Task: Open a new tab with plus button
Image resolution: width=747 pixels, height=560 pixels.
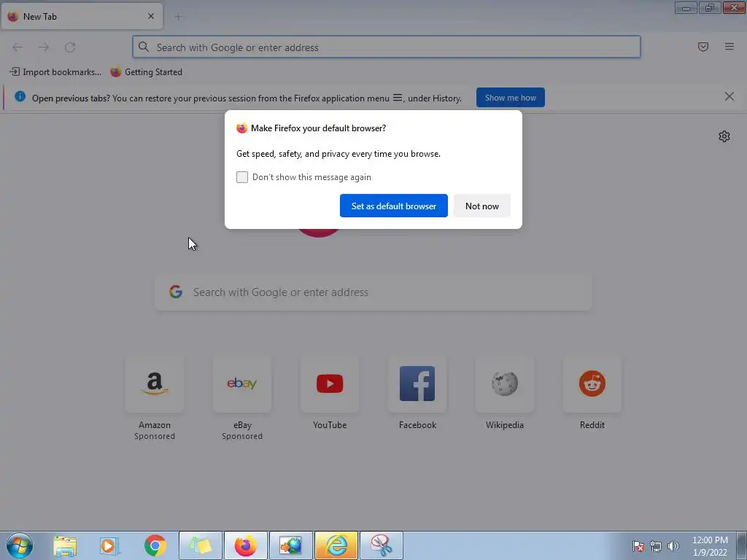Action: pyautogui.click(x=178, y=17)
